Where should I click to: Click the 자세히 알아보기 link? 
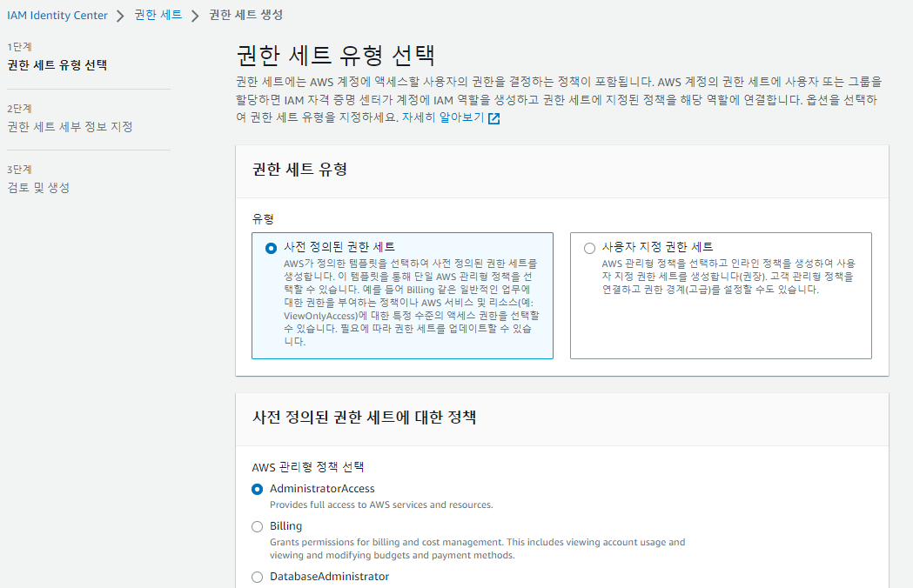tap(442, 117)
